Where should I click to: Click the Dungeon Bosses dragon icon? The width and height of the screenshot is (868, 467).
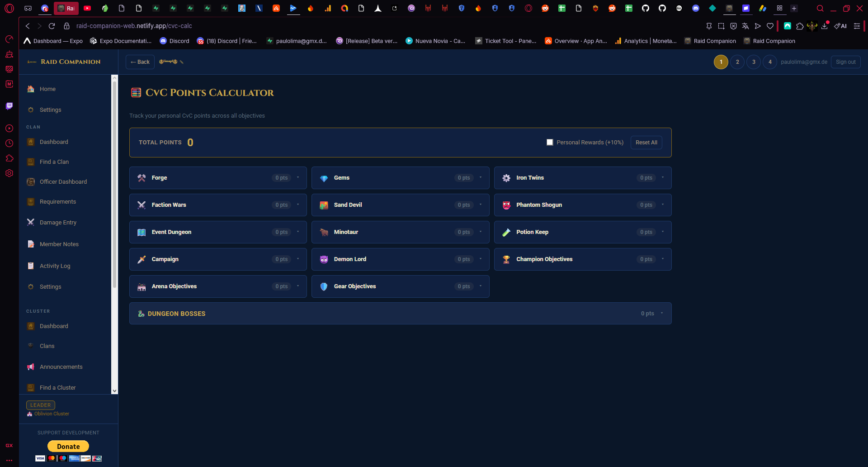pos(141,314)
